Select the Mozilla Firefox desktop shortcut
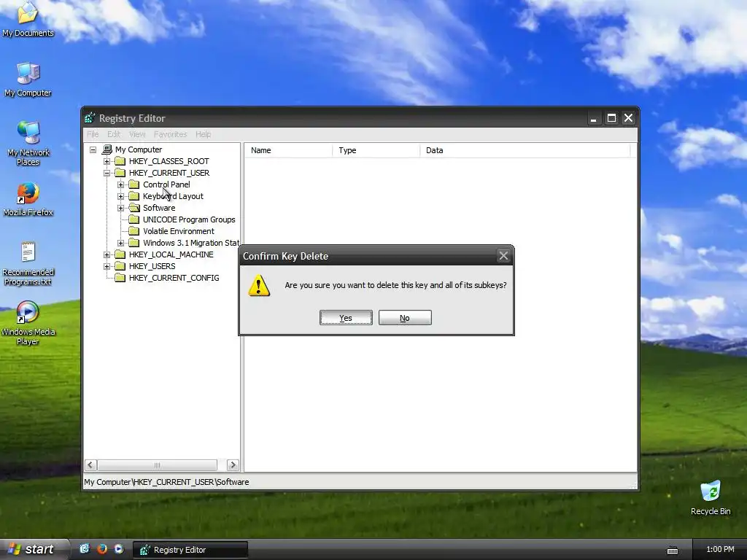Viewport: 747px width, 560px height. (28, 199)
